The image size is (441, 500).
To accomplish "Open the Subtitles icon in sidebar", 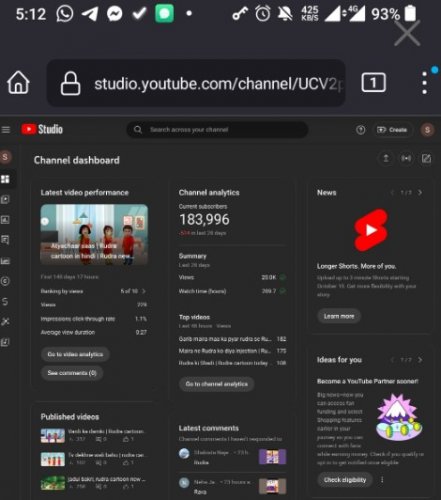I will [5, 261].
